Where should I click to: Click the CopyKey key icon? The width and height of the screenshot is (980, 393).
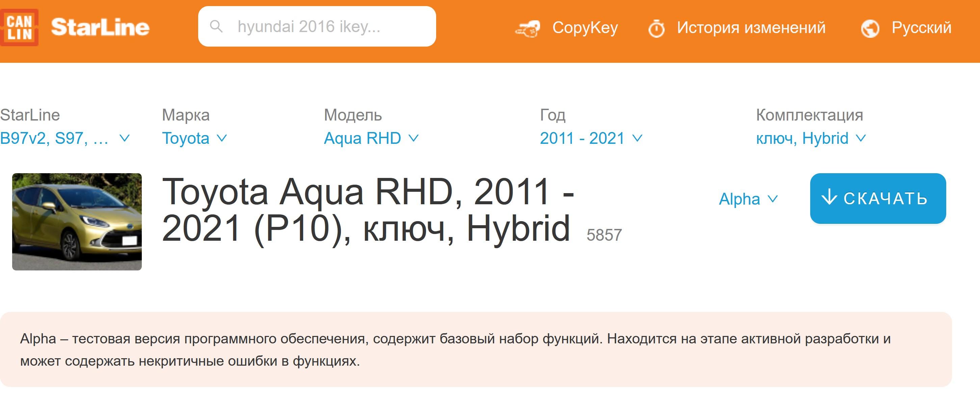pos(528,29)
